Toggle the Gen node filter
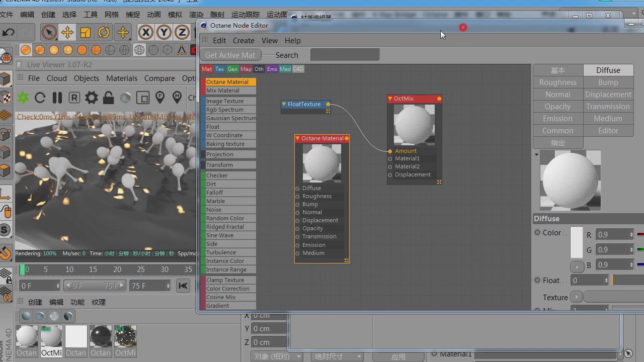The height and width of the screenshot is (362, 644). (x=232, y=69)
